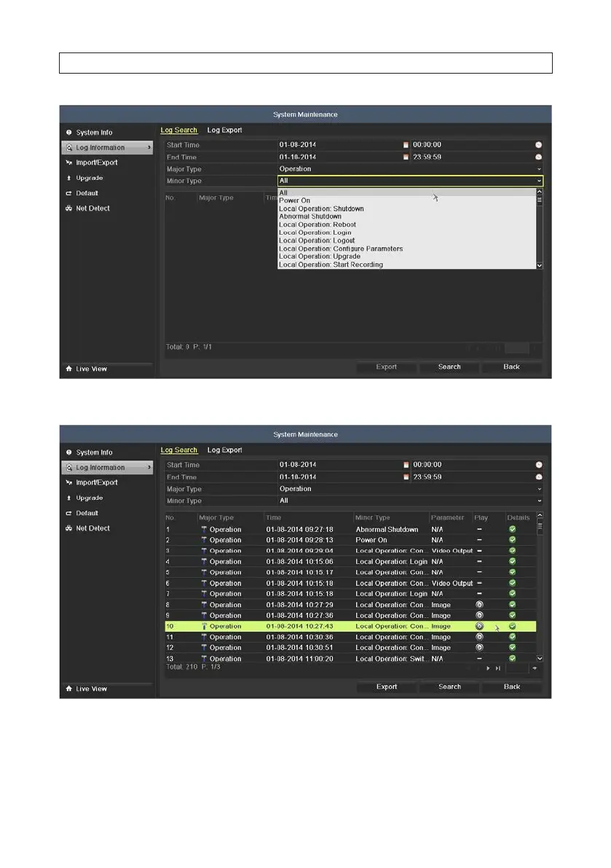Viewport: 611px width, 868px height.
Task: View details of highlighted log row 10
Action: (x=513, y=626)
